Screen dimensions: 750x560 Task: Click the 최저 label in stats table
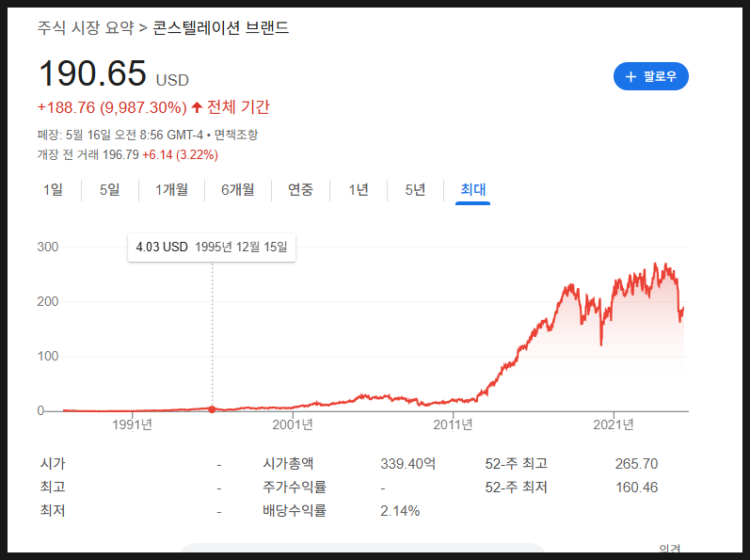point(53,511)
